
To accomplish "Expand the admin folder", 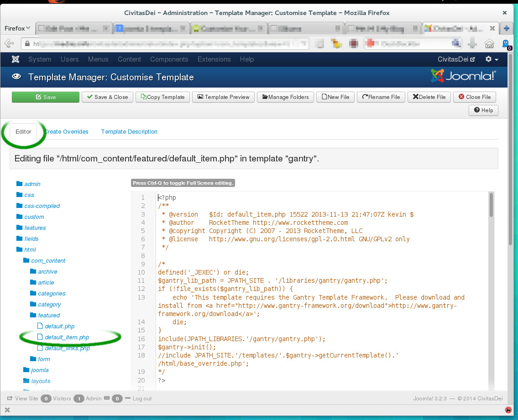I will [28, 184].
